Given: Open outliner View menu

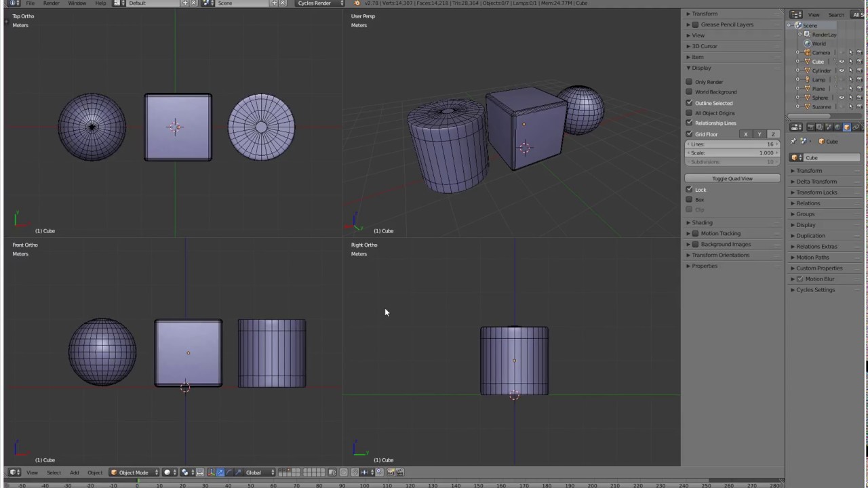Looking at the screenshot, I should click(x=814, y=14).
